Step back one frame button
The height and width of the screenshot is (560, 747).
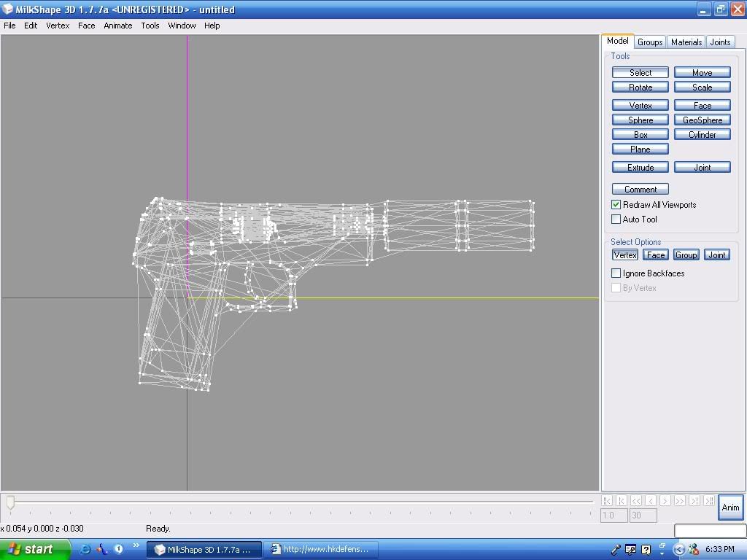[x=651, y=500]
